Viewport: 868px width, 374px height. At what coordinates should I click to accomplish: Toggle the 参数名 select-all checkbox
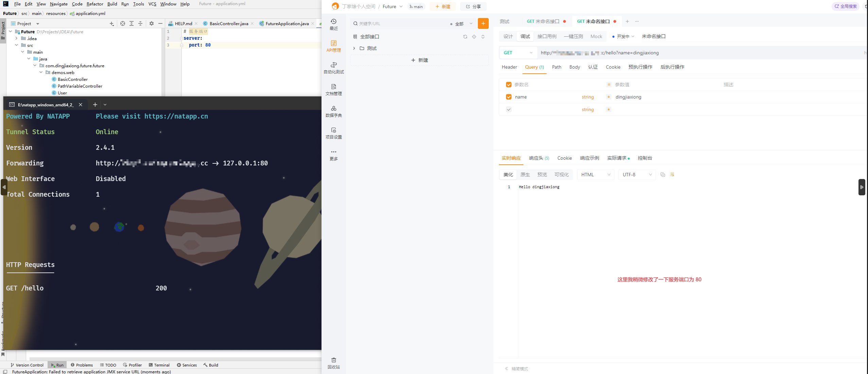click(x=508, y=85)
